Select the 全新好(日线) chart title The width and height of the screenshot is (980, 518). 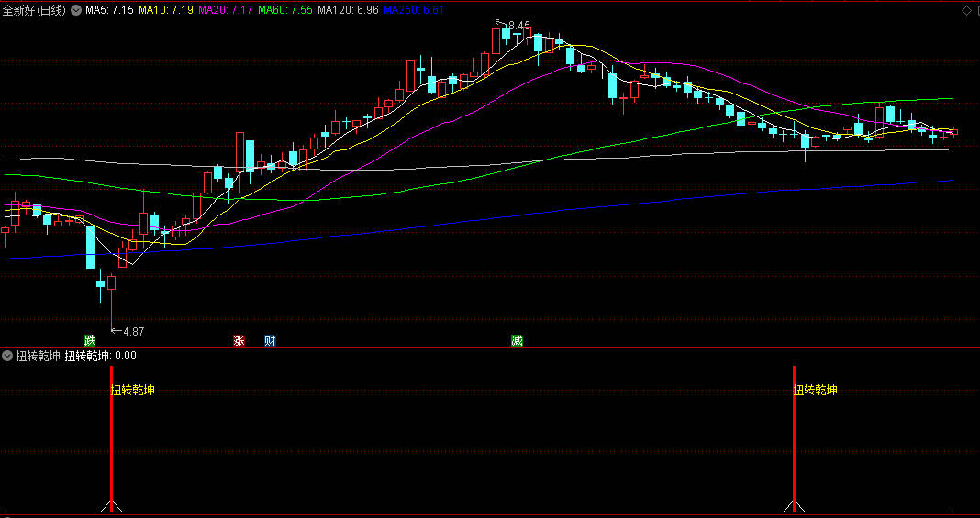click(34, 10)
